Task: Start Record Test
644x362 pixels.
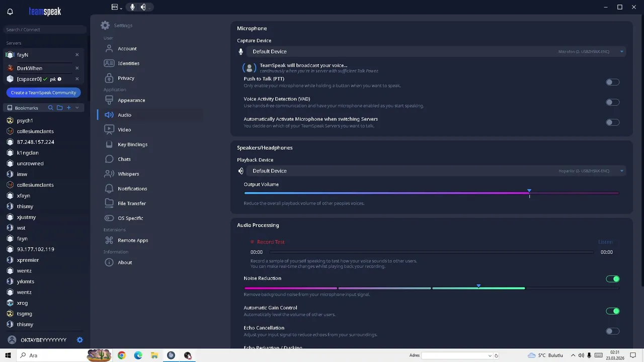Action: (268, 242)
